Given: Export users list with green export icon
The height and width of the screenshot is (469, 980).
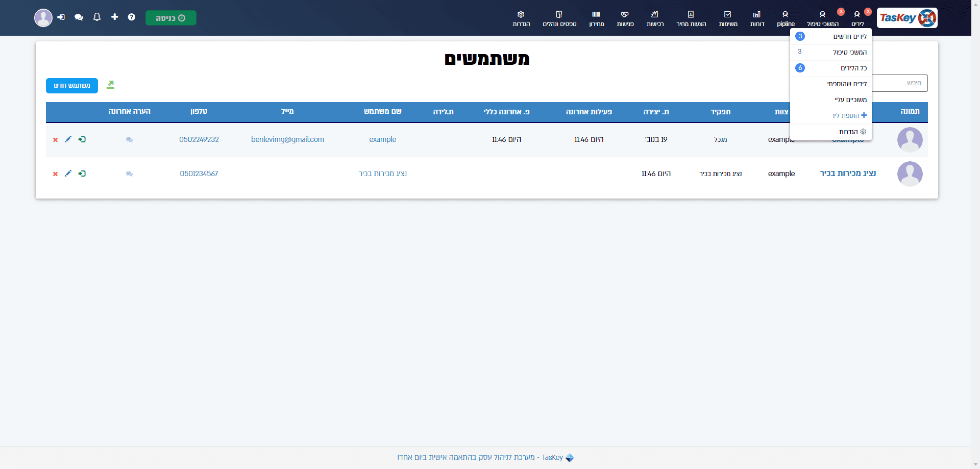Looking at the screenshot, I should 110,85.
